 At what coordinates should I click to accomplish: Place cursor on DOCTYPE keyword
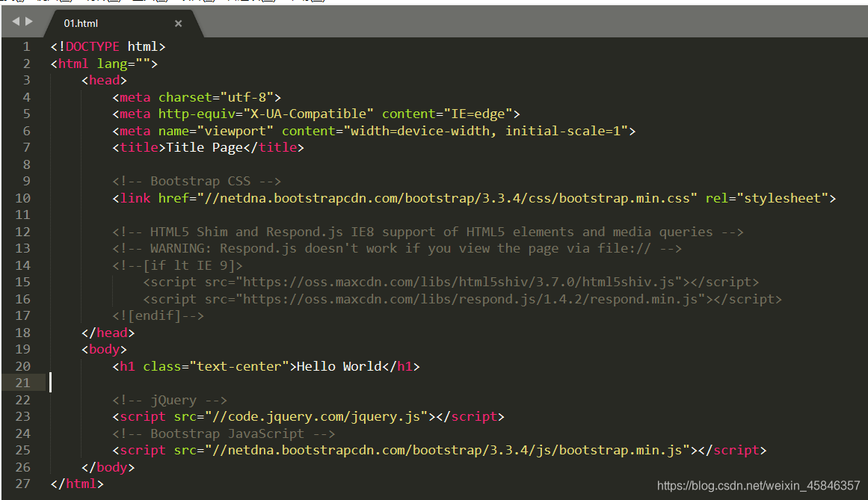[x=93, y=46]
